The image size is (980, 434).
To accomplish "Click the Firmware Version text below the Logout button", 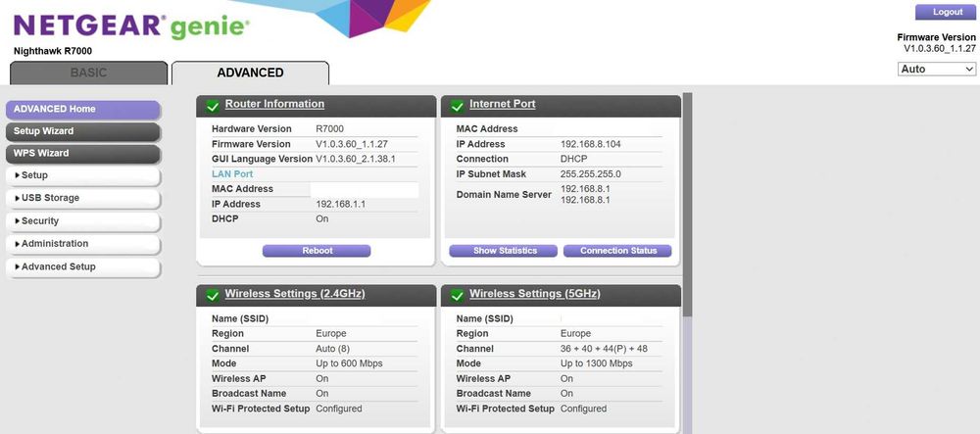I will coord(936,37).
